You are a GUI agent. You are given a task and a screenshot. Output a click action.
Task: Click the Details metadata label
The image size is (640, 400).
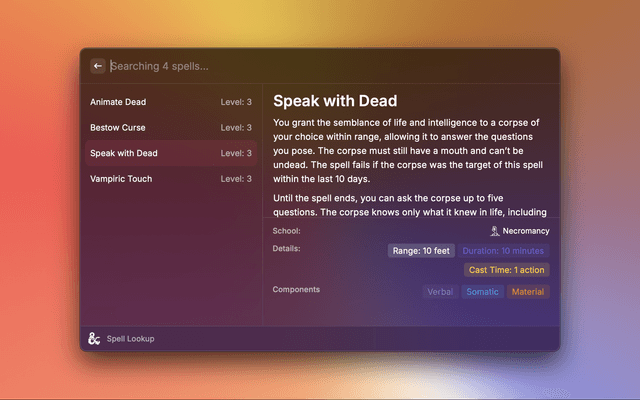(x=286, y=248)
